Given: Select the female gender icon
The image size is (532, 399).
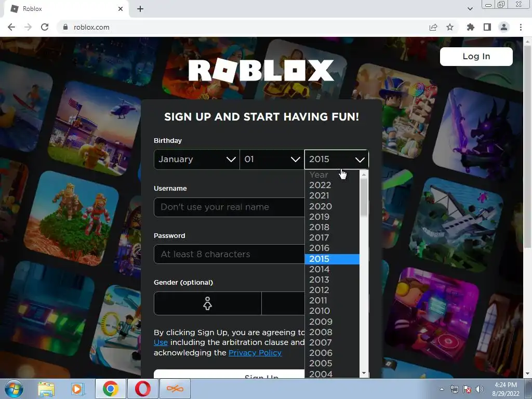Looking at the screenshot, I should pyautogui.click(x=208, y=303).
